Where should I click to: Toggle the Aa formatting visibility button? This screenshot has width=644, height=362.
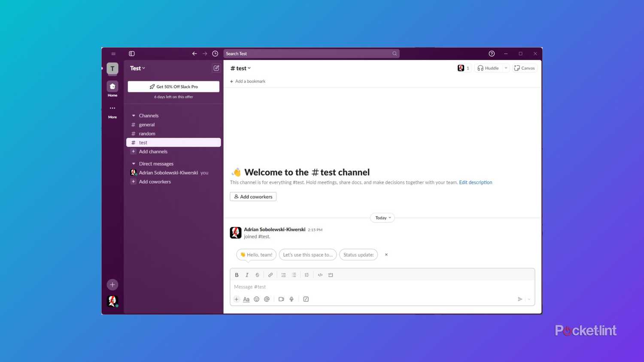coord(246,299)
